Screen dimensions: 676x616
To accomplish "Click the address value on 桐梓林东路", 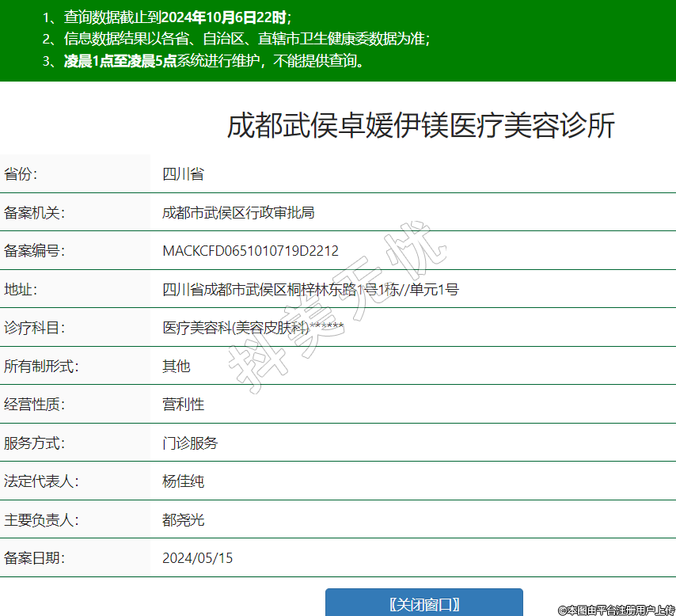I will coord(310,290).
